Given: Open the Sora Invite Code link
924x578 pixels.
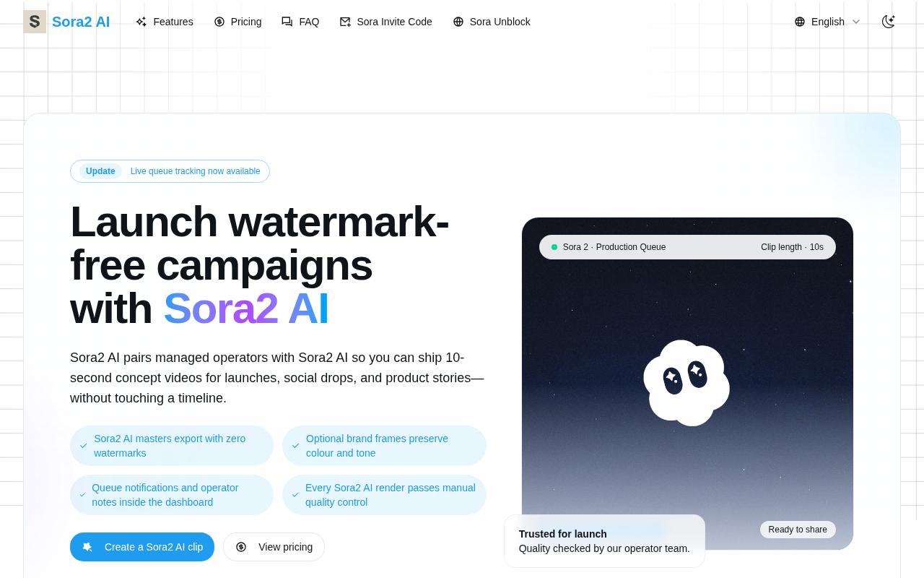Looking at the screenshot, I should click(385, 22).
